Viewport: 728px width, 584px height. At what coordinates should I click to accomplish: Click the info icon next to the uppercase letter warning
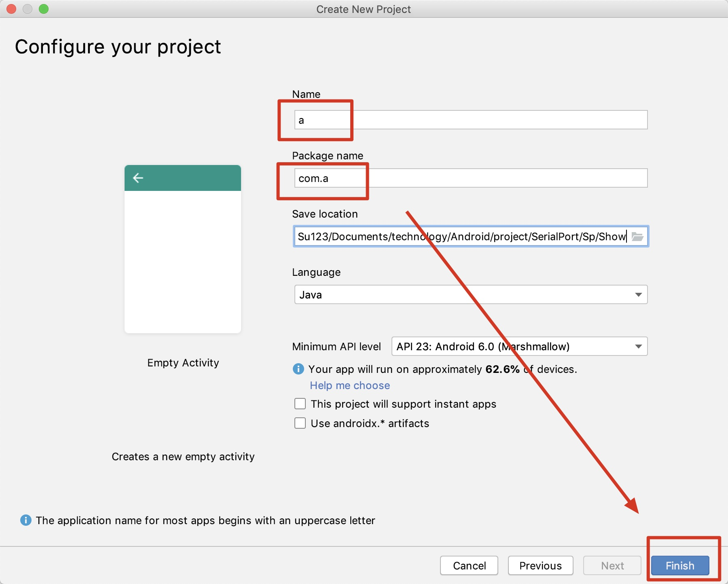[25, 520]
